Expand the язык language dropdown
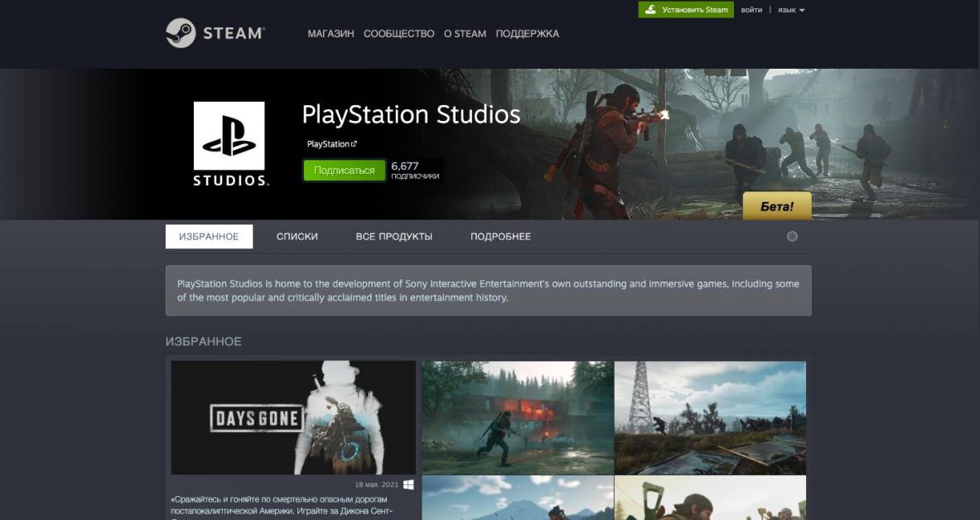Screen dimensions: 980x520 tap(790, 10)
